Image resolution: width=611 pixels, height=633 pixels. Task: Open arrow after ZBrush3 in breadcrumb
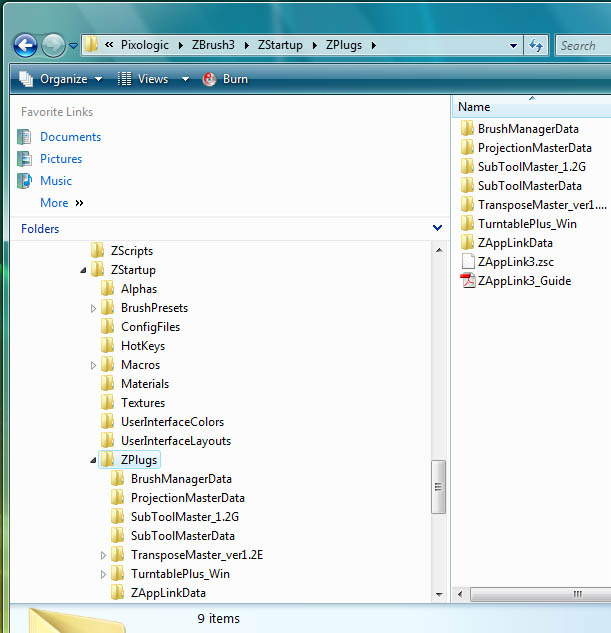pyautogui.click(x=247, y=46)
